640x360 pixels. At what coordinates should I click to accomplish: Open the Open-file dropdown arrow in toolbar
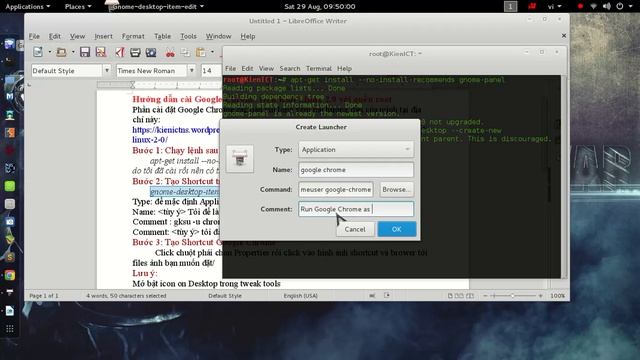(x=73, y=52)
